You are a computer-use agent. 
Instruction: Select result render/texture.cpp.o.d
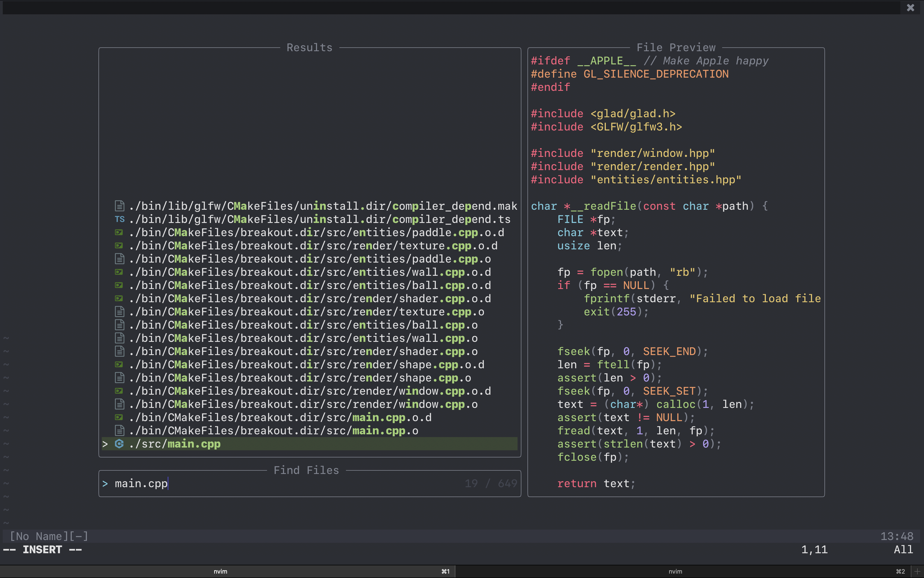point(310,246)
